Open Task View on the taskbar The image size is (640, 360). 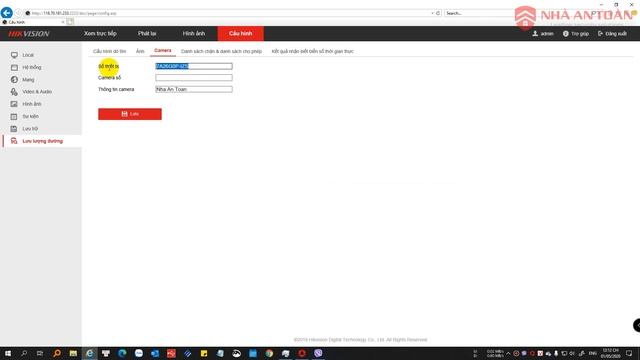coord(40,353)
